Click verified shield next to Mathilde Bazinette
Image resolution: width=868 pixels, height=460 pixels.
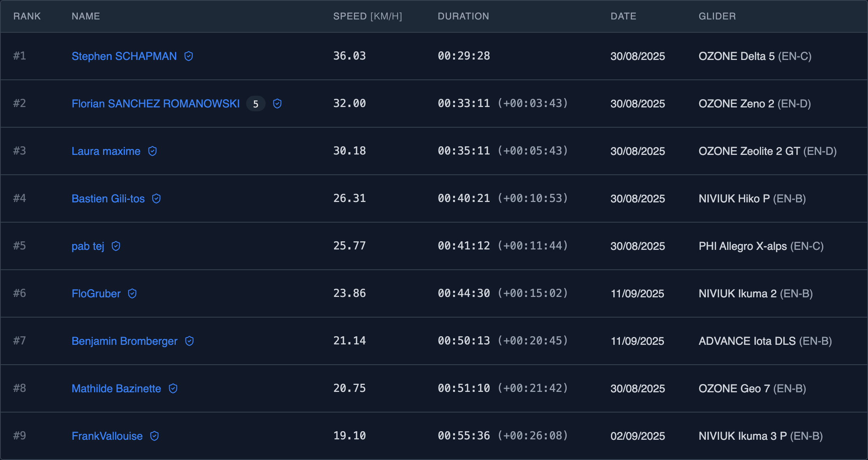click(x=173, y=388)
